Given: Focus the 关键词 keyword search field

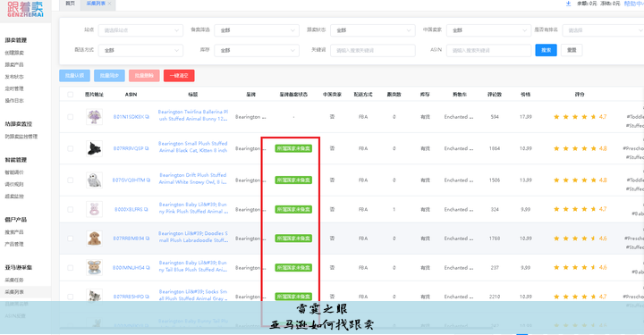Looking at the screenshot, I should (x=372, y=50).
